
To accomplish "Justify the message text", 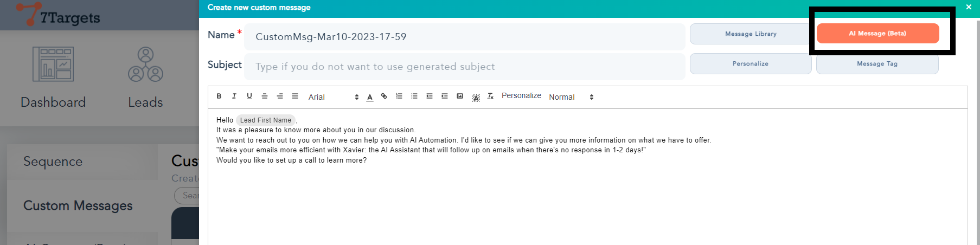I will point(295,96).
